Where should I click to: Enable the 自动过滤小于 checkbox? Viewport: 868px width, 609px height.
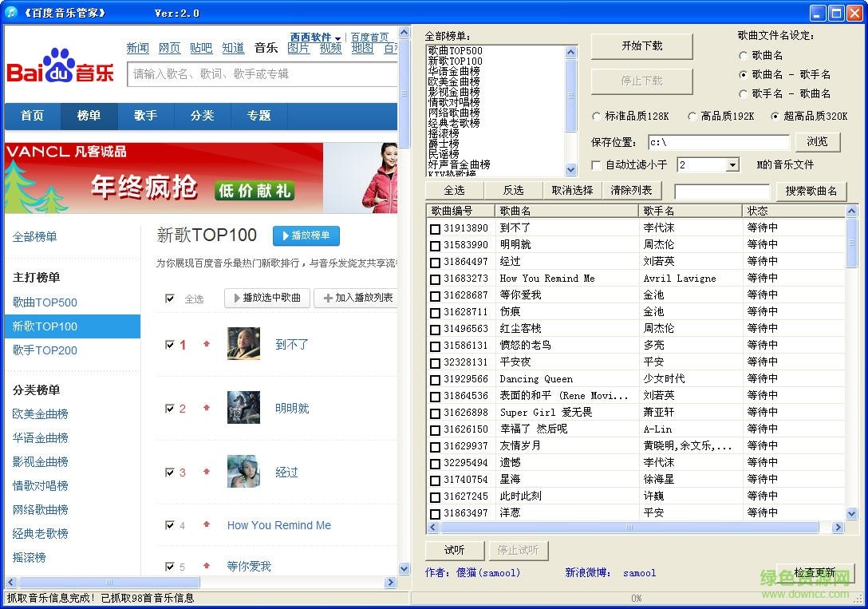click(594, 164)
